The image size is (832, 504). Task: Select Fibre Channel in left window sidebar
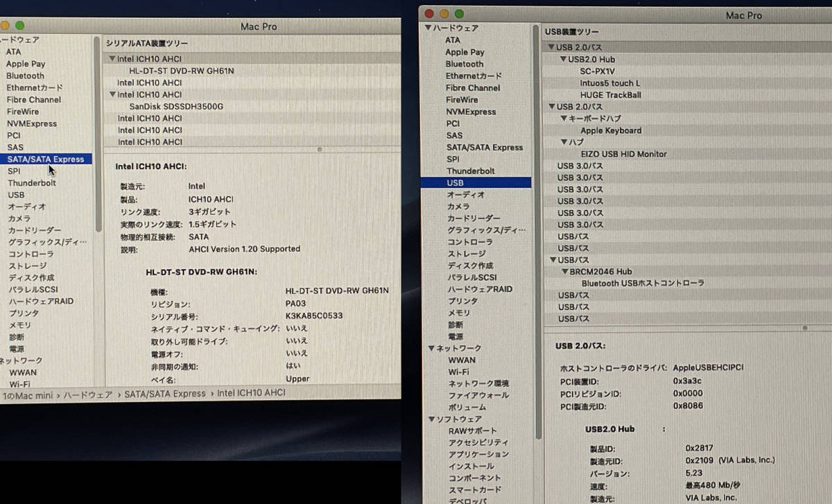34,100
